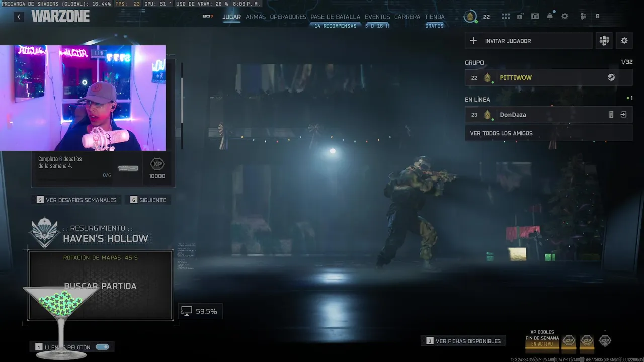
Task: Open the group code squad icon
Action: click(x=604, y=41)
